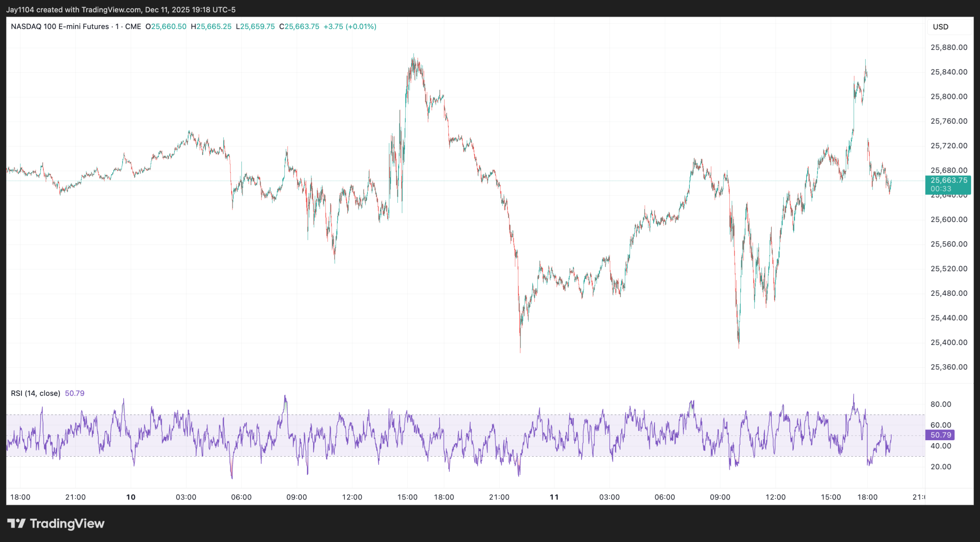Click the NASDAQ 100 E-mini Futures title
Image resolution: width=980 pixels, height=542 pixels.
[60, 26]
